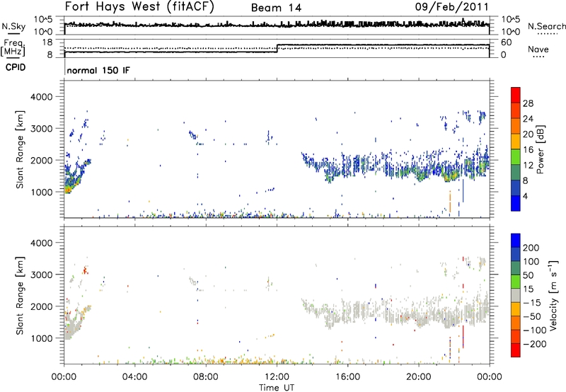Click the 'normal 150 IF' text
The image size is (566, 392).
click(x=98, y=70)
